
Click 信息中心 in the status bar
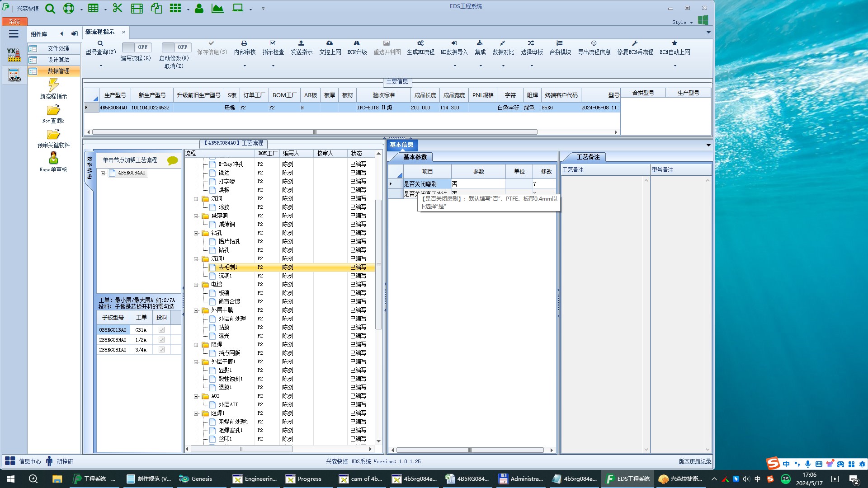point(29,461)
